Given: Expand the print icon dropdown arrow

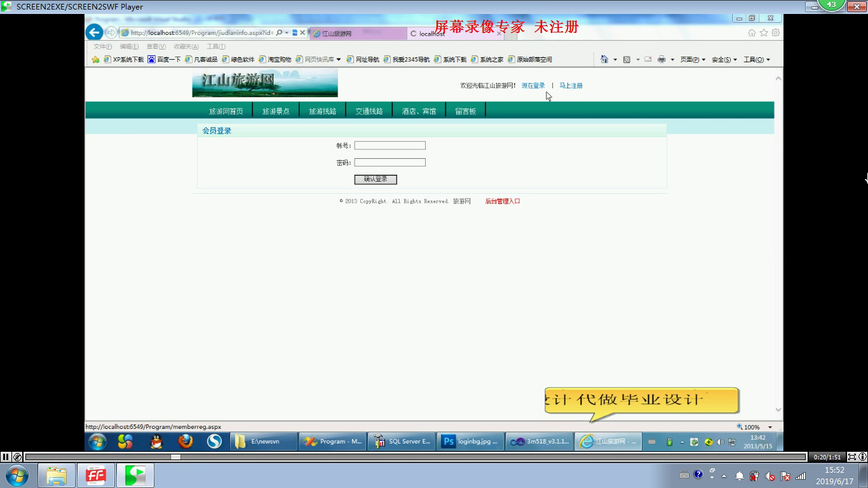Looking at the screenshot, I should point(672,60).
